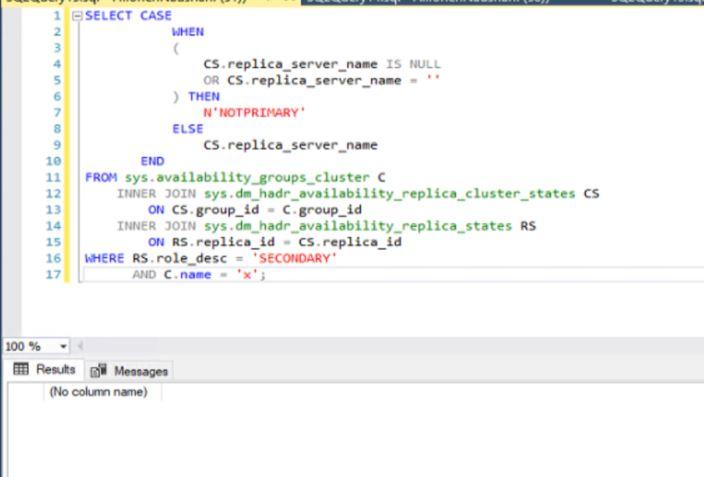
Task: Click the END keyword on line 10
Action: [153, 161]
